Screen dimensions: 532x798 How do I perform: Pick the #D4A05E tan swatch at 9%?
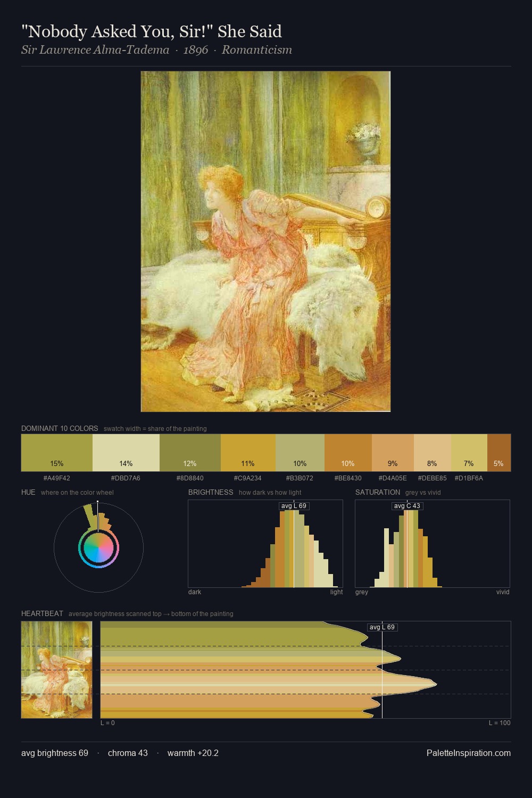click(393, 453)
